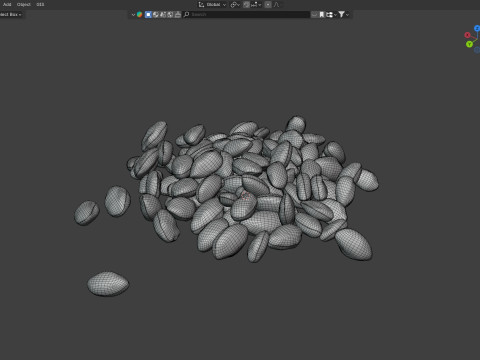Toggle the snap magnet button
The height and width of the screenshot is (360, 480).
(246, 5)
